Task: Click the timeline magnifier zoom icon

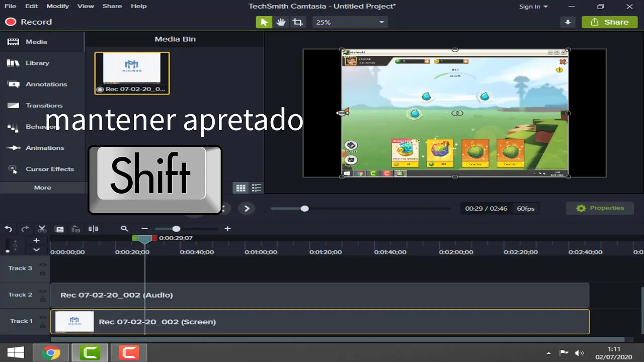Action: coord(124,229)
